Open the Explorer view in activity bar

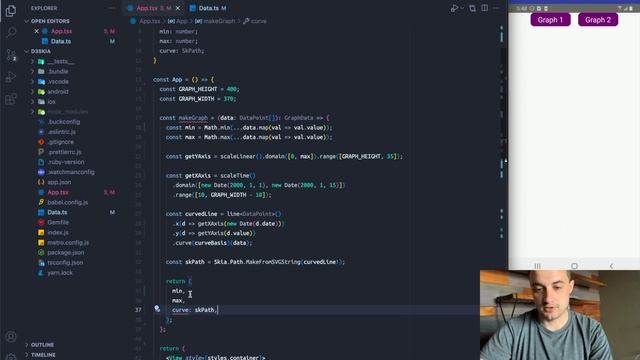coord(11,11)
